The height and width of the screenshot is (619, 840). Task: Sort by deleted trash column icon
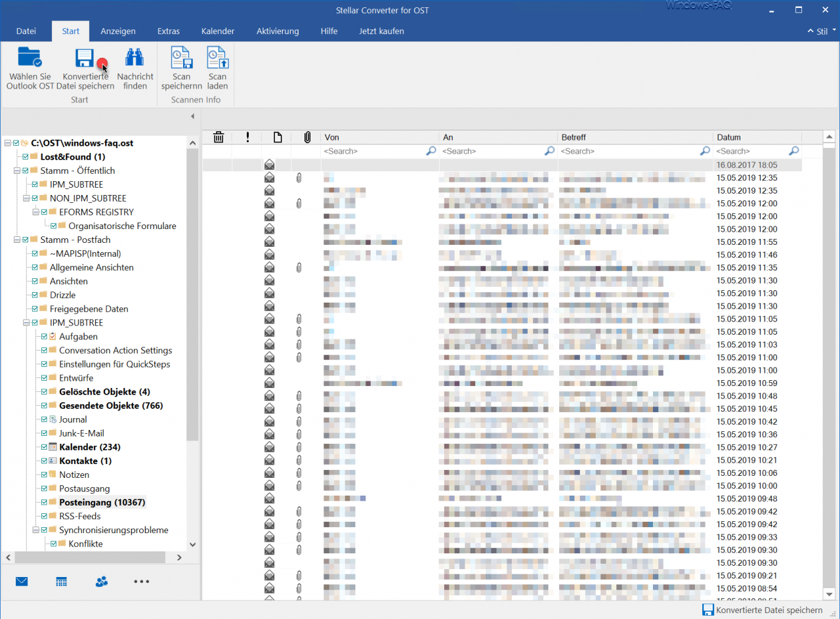[219, 137]
